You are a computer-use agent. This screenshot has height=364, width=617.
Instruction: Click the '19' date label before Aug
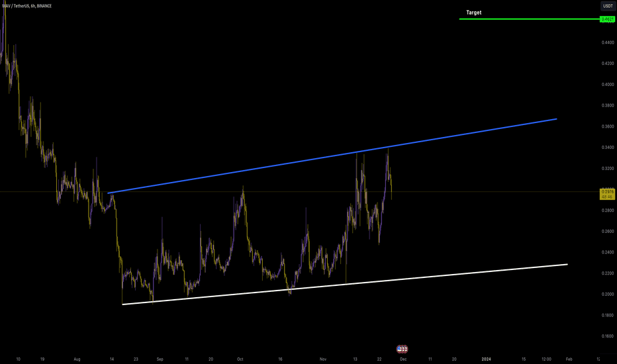coord(42,359)
